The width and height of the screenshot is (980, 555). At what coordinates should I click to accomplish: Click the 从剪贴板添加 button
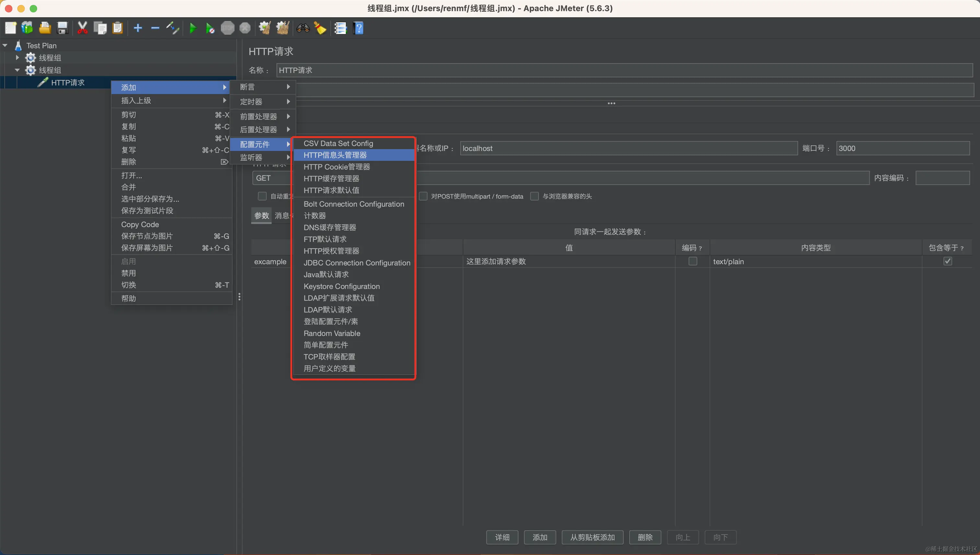592,537
